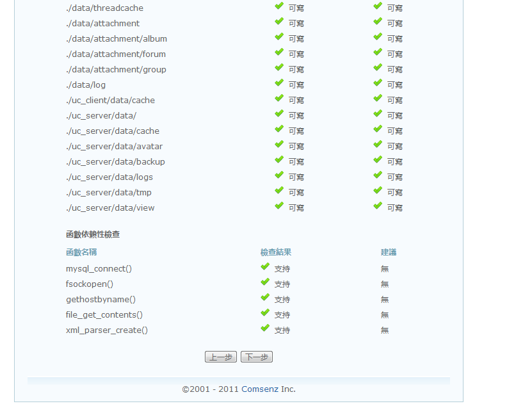Image resolution: width=532 pixels, height=406 pixels.
Task: Click second-column check icon for ./data/log
Action: 378,83
